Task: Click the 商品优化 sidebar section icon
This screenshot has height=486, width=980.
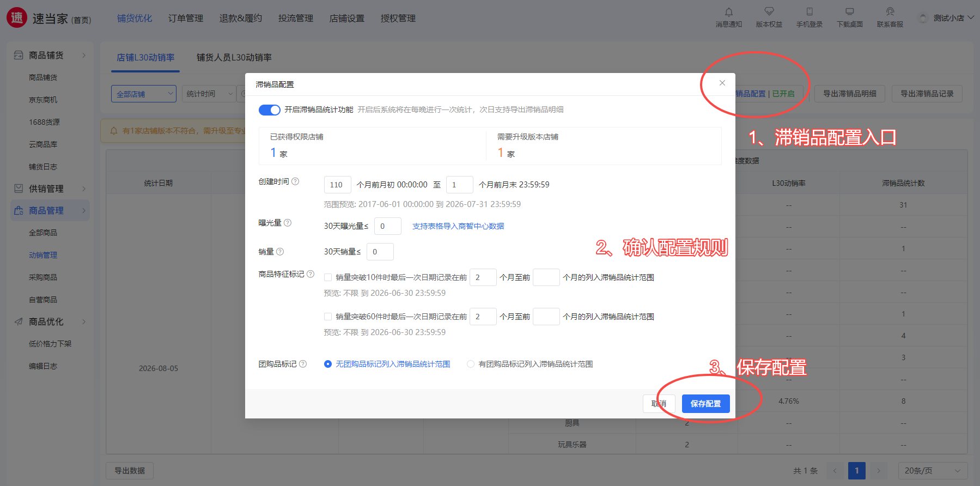Action: click(x=19, y=322)
